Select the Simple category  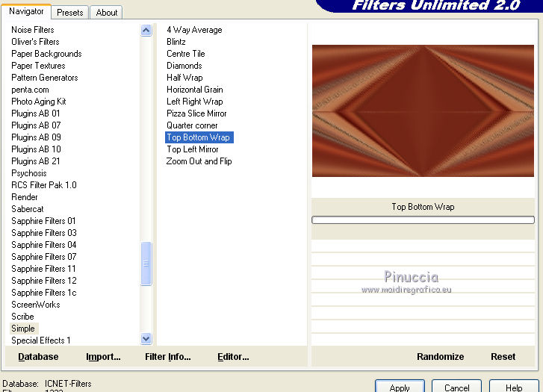(x=23, y=329)
